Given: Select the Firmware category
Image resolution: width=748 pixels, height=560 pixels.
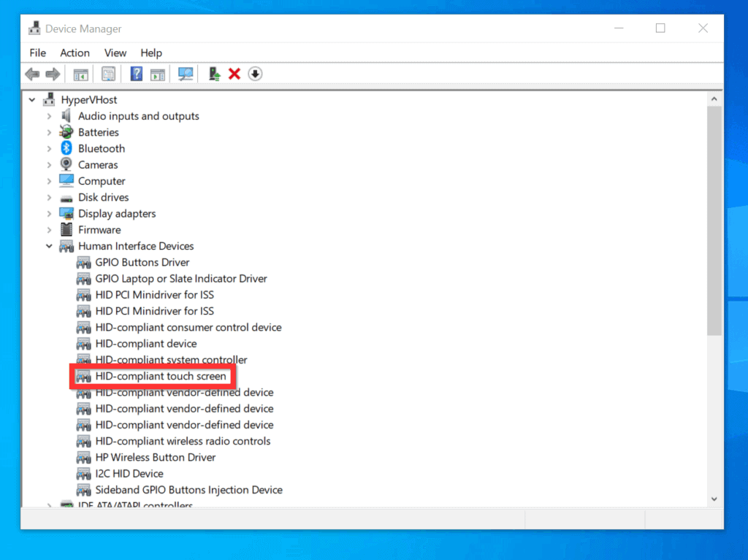Looking at the screenshot, I should 99,230.
